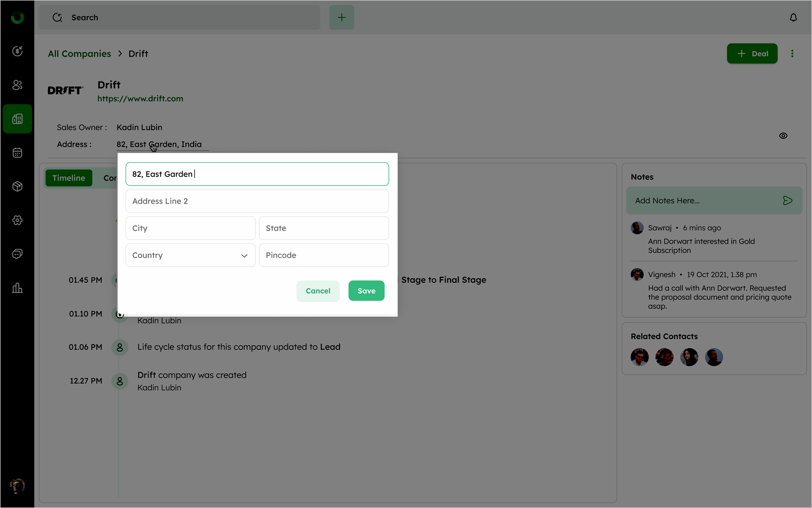Image resolution: width=812 pixels, height=508 pixels.
Task: Click the address 82, East Garden, India
Action: [159, 144]
